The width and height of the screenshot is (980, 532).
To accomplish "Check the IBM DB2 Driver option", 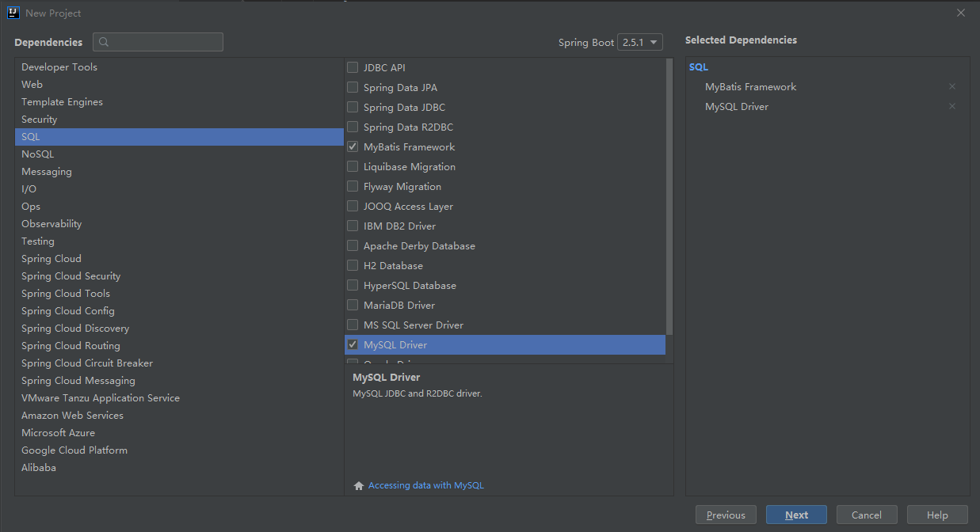I will pos(353,226).
